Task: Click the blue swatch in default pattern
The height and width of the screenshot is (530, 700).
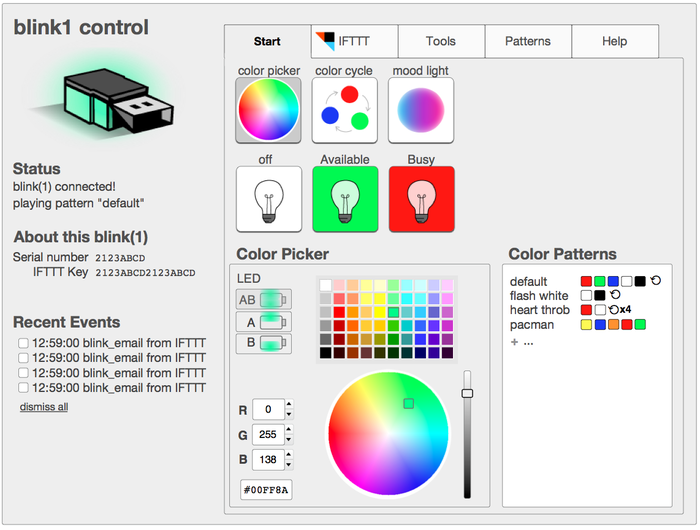Action: point(613,281)
